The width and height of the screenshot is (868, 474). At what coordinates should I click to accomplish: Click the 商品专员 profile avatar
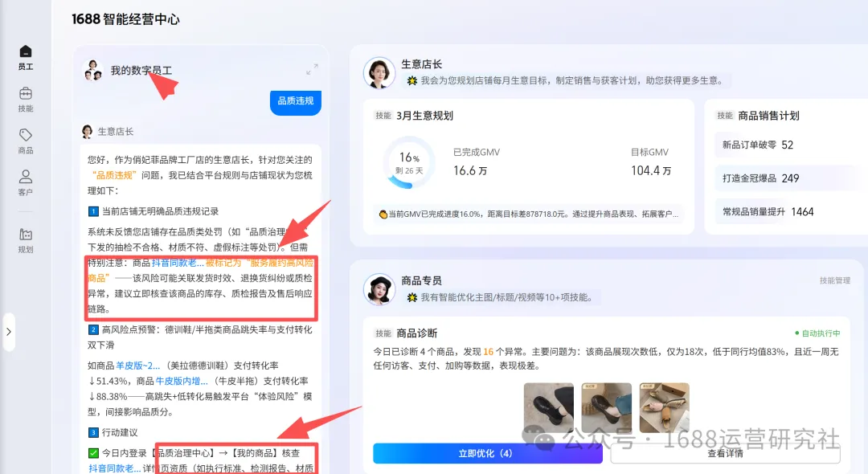pos(379,289)
